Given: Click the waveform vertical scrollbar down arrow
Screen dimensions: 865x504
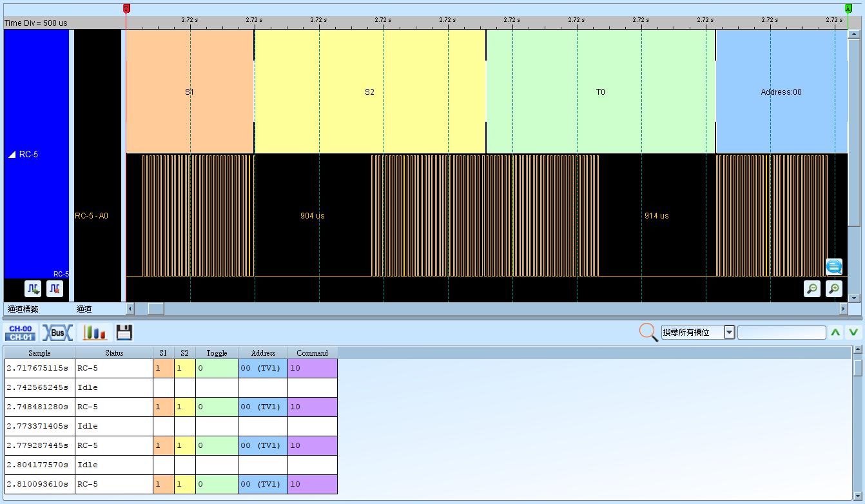Looking at the screenshot, I should pos(855,298).
